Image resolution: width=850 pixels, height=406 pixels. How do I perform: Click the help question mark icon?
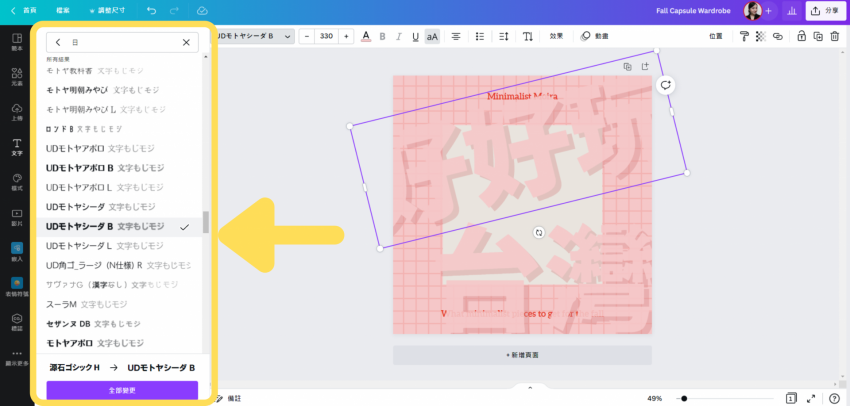834,398
